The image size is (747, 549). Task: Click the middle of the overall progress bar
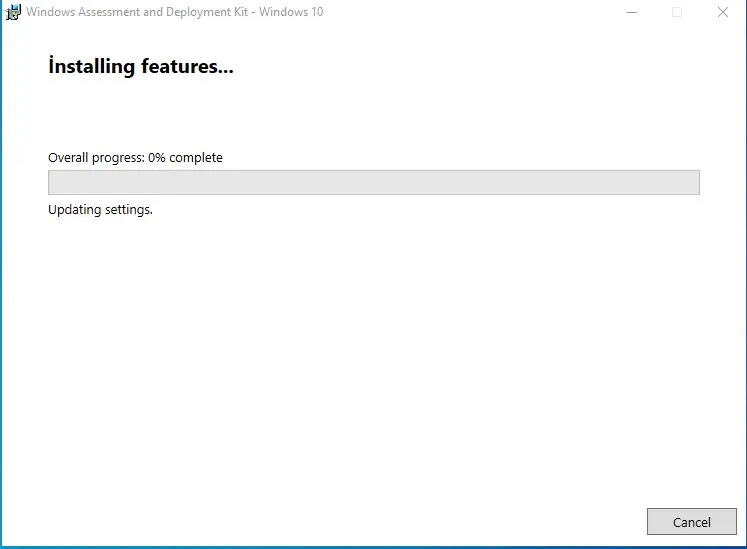[x=373, y=182]
